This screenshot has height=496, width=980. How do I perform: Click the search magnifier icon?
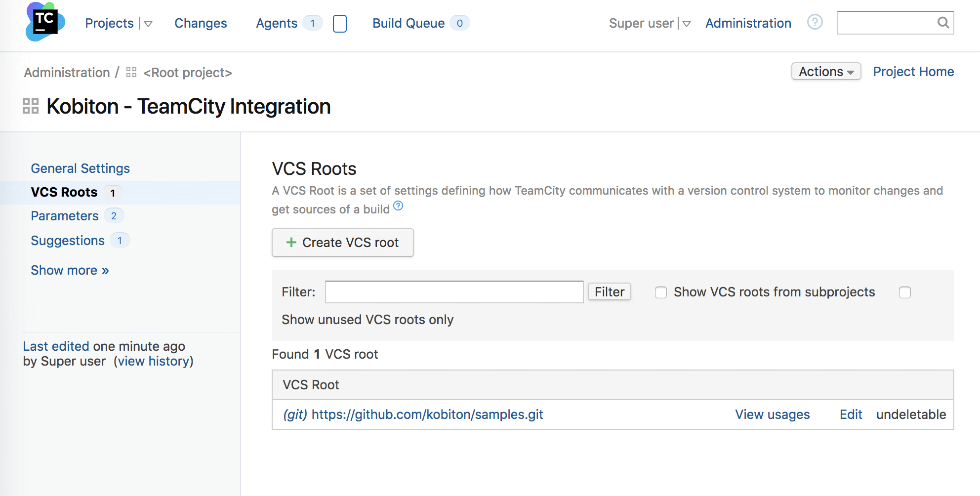point(943,23)
